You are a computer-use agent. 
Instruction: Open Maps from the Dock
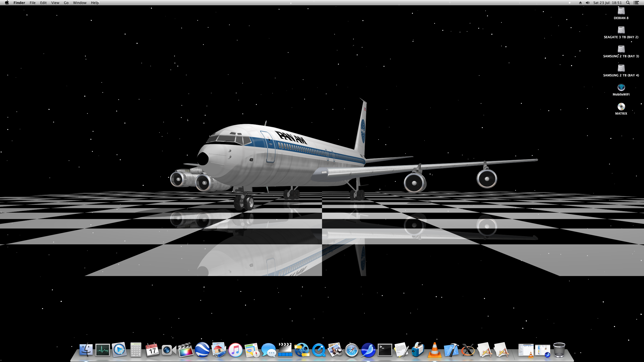(252, 350)
